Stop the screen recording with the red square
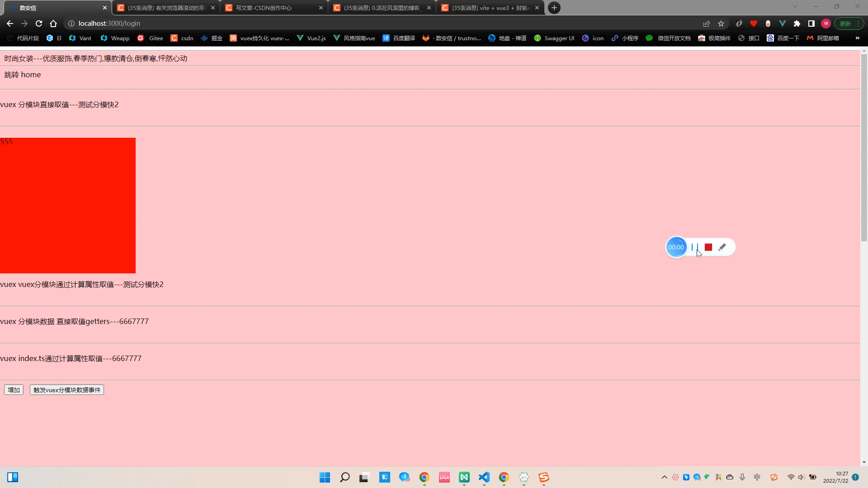Screen dimensions: 868x488 [708, 247]
